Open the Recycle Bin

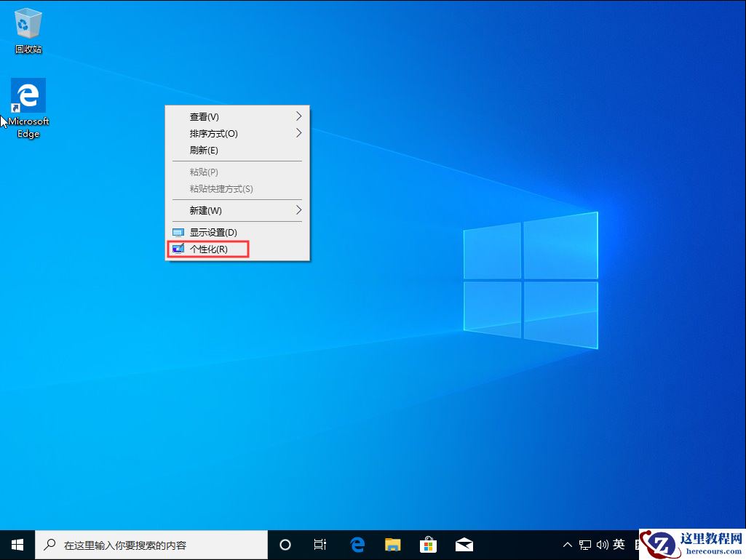[28, 25]
